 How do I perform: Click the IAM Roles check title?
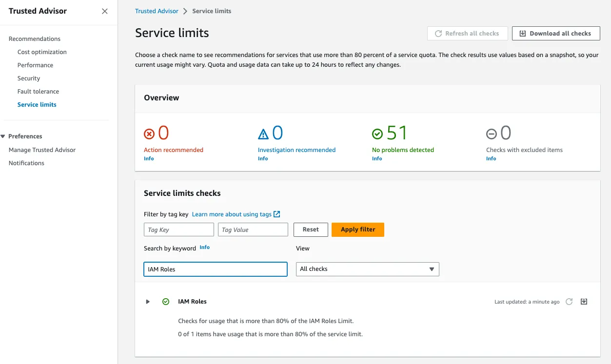coord(192,302)
